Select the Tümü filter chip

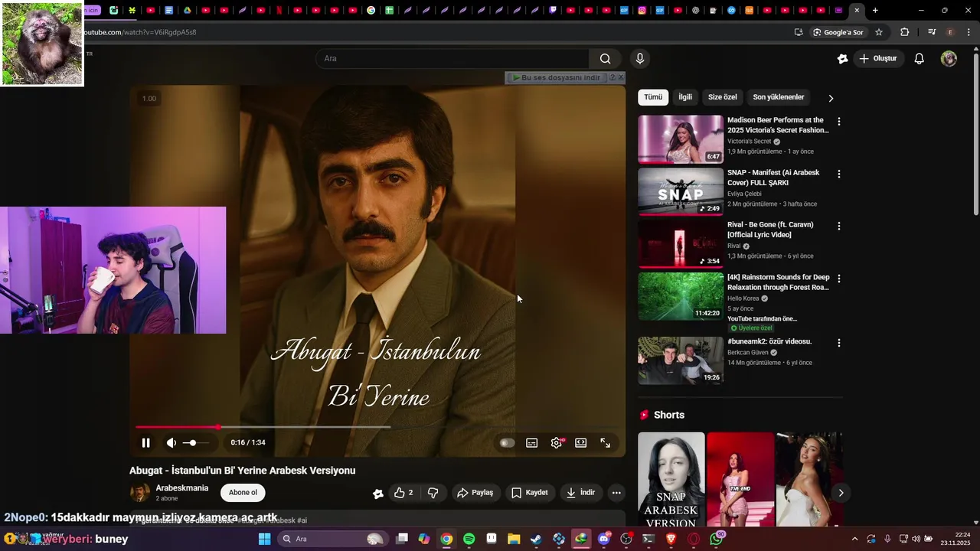[653, 97]
